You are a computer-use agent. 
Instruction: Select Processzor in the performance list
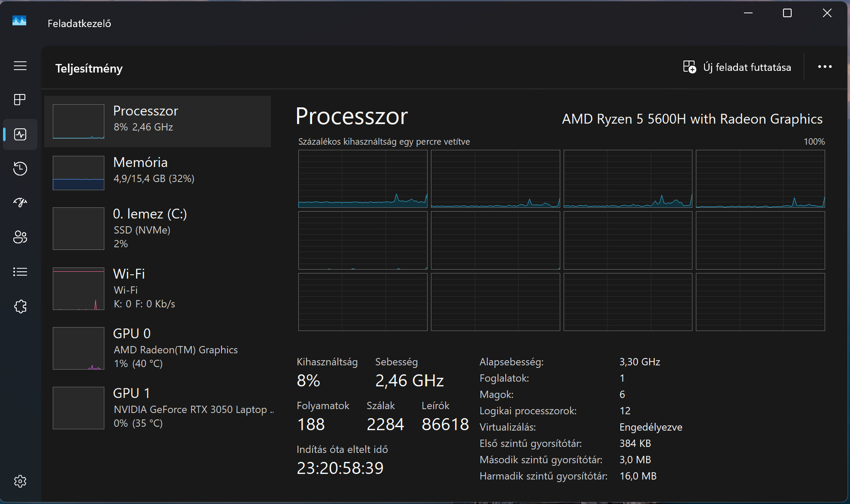157,121
